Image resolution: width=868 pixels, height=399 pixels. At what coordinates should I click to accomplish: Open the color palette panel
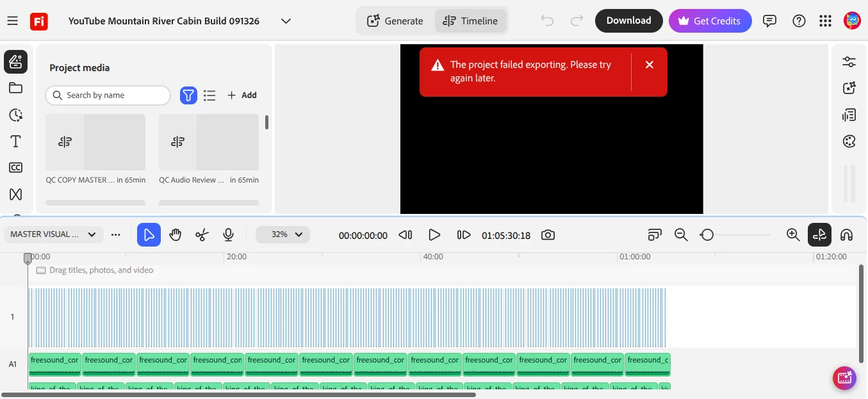[849, 142]
